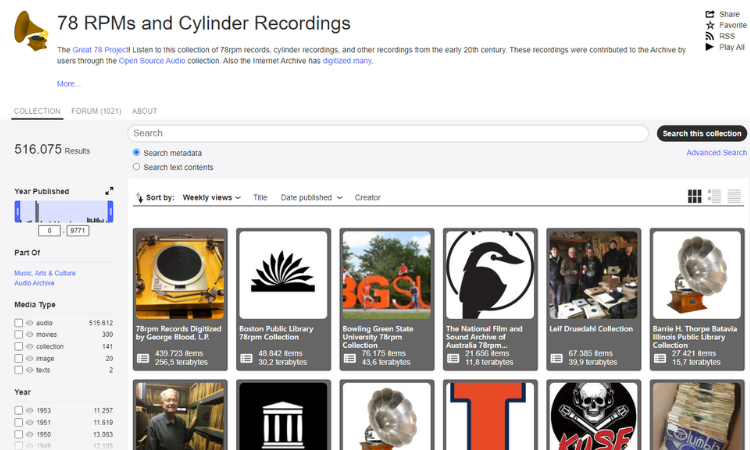Switch to extended list view

click(714, 196)
